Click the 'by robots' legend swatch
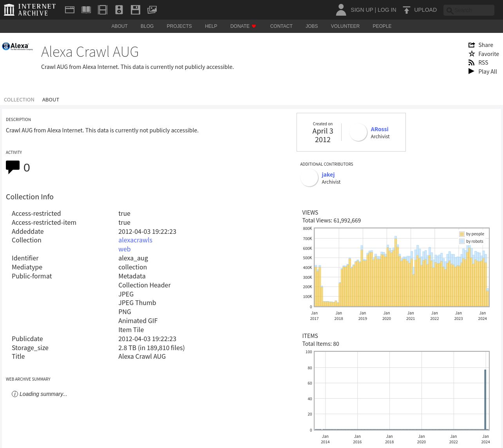The height and width of the screenshot is (448, 503). click(462, 242)
